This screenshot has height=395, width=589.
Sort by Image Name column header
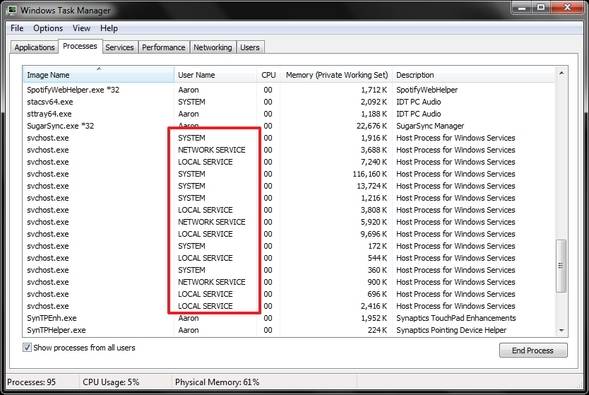[x=99, y=75]
